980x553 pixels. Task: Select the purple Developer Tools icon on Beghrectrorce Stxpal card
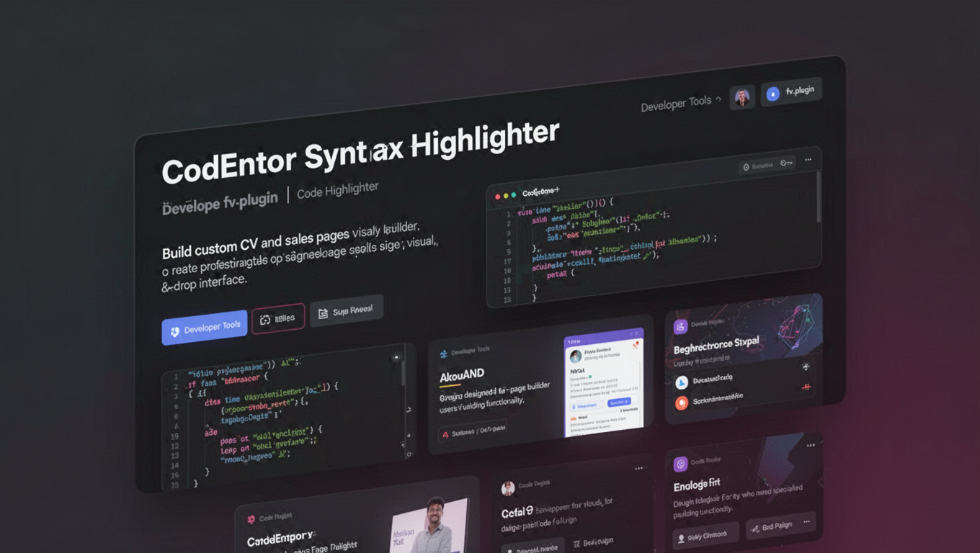point(680,326)
